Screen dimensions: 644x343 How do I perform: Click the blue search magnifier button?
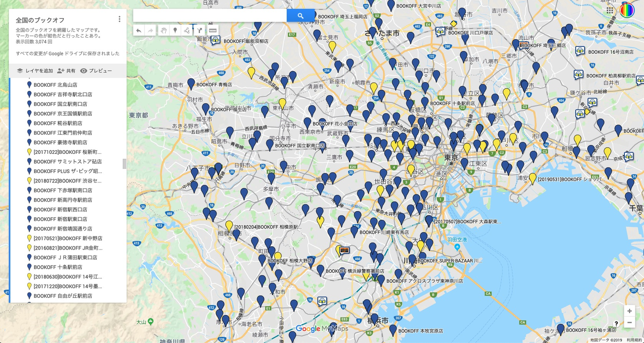coord(301,16)
